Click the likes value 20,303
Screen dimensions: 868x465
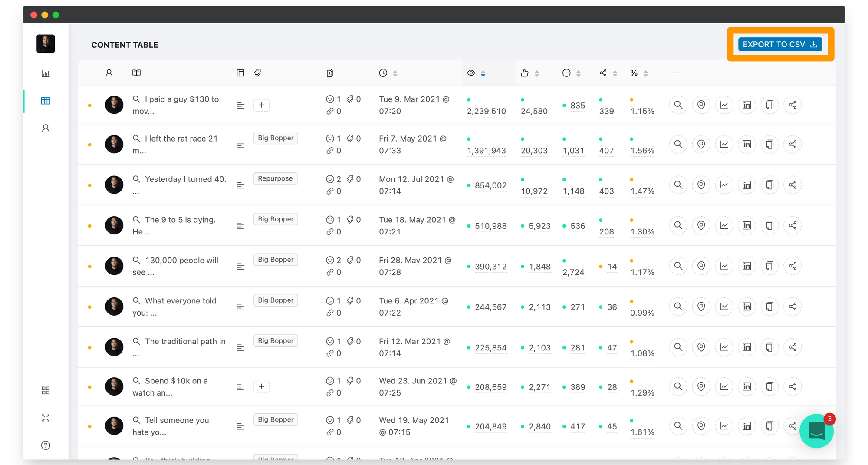[x=534, y=151]
